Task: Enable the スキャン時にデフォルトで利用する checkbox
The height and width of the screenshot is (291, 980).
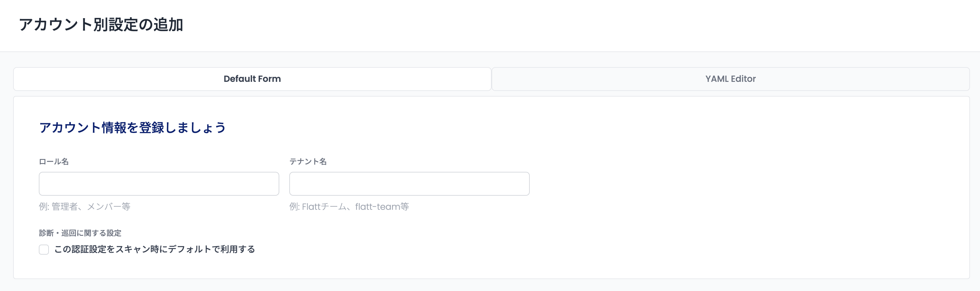Action: click(x=44, y=250)
